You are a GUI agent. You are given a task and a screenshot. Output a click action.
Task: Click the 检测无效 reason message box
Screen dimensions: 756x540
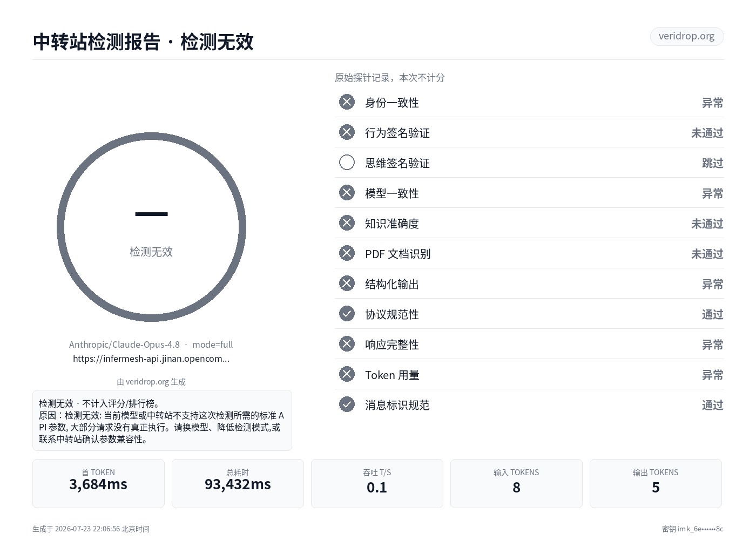[162, 421]
